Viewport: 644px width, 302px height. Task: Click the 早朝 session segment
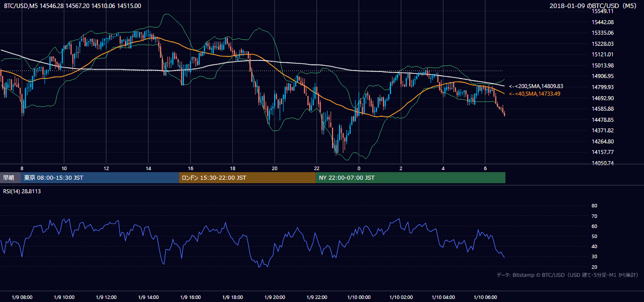pyautogui.click(x=11, y=178)
